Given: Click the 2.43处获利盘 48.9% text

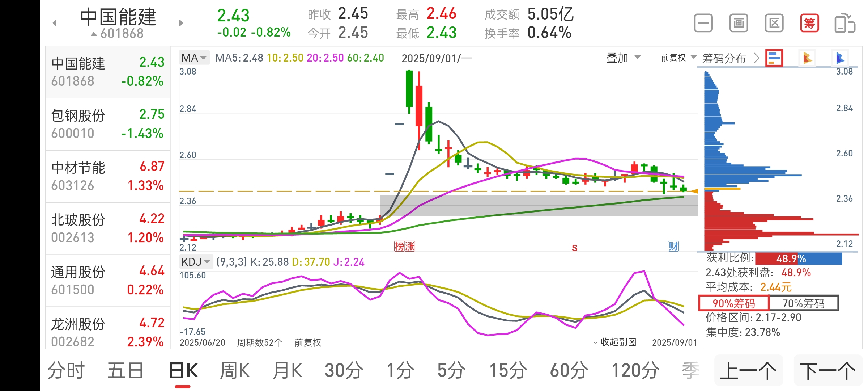Looking at the screenshot, I should pos(758,272).
